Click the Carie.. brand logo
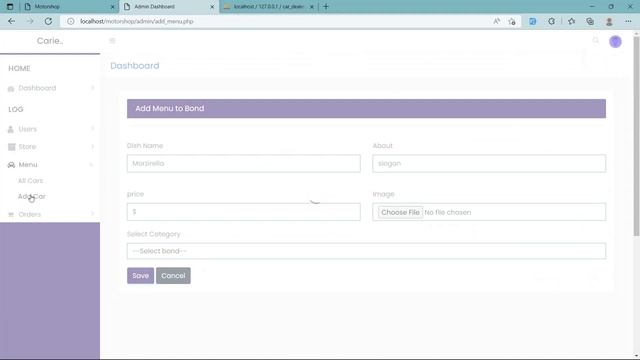 click(x=50, y=41)
